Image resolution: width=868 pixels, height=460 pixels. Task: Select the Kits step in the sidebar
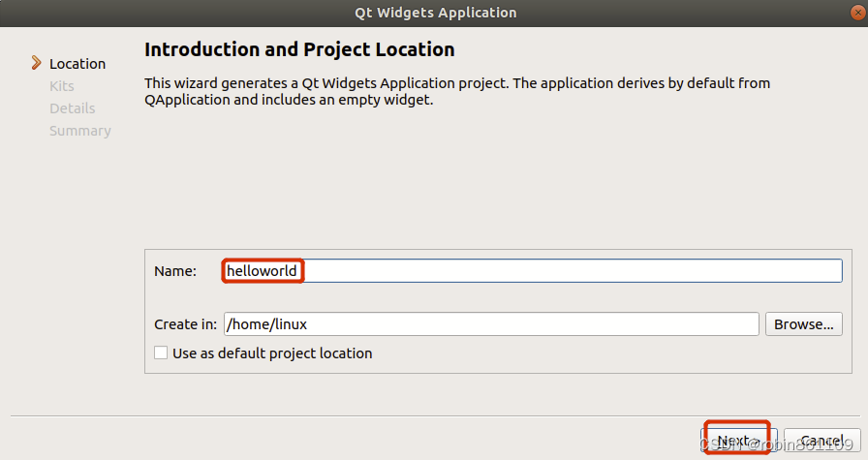tap(61, 86)
